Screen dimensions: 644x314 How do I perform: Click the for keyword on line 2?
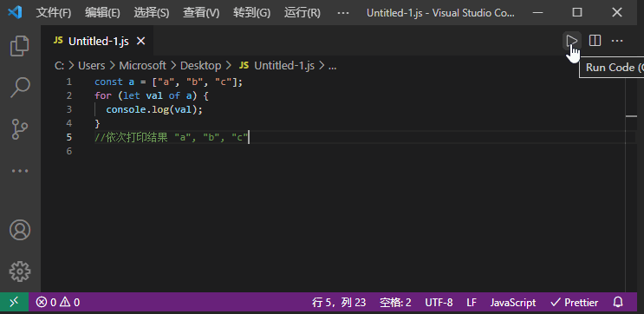click(x=102, y=95)
